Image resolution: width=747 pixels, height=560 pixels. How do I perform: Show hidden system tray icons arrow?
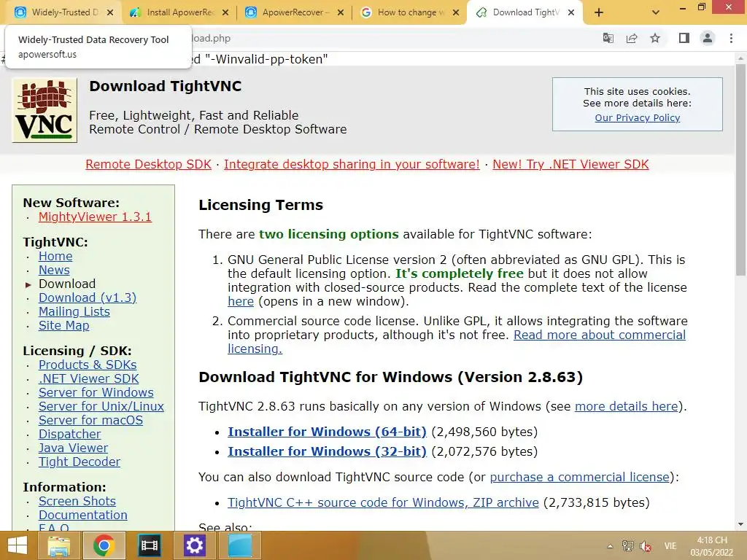[610, 546]
